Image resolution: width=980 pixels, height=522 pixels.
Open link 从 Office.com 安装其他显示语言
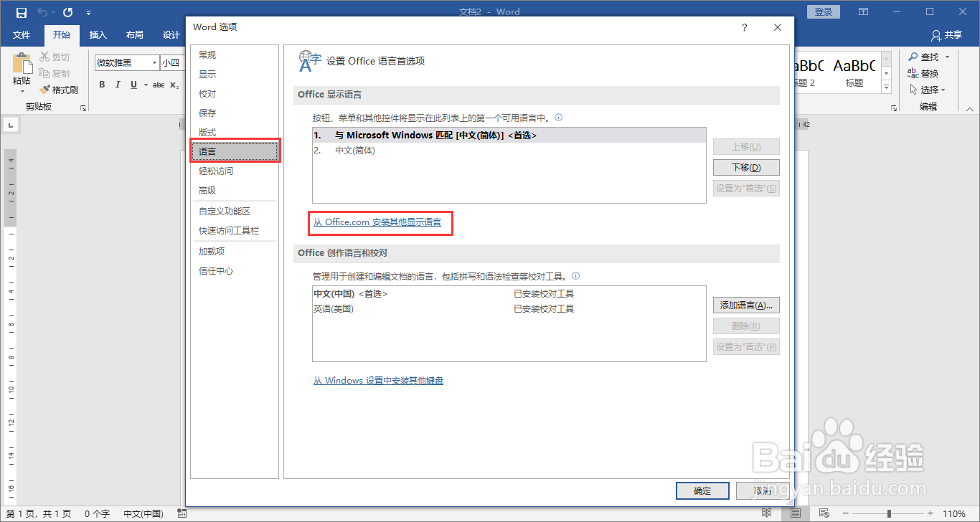(377, 222)
